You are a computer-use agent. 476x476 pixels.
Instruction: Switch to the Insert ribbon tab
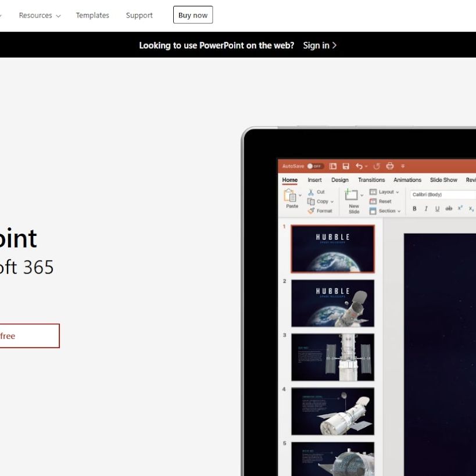(314, 180)
